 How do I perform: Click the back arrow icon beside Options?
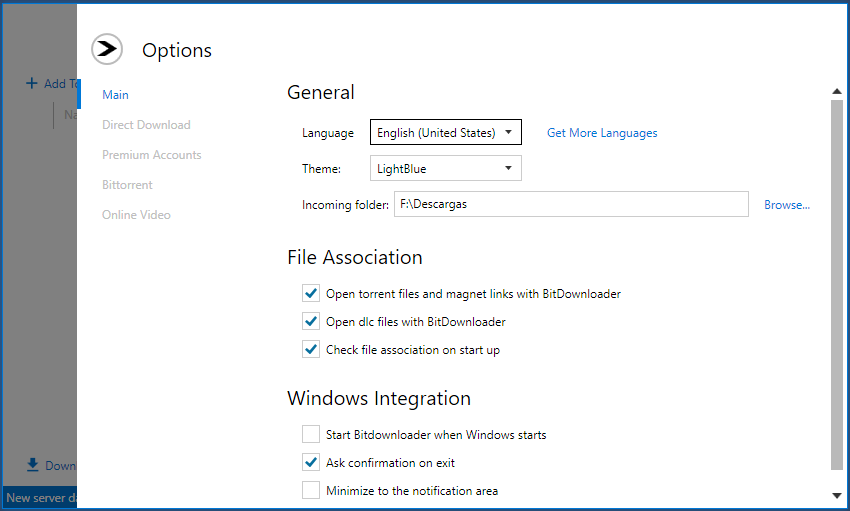(x=107, y=49)
